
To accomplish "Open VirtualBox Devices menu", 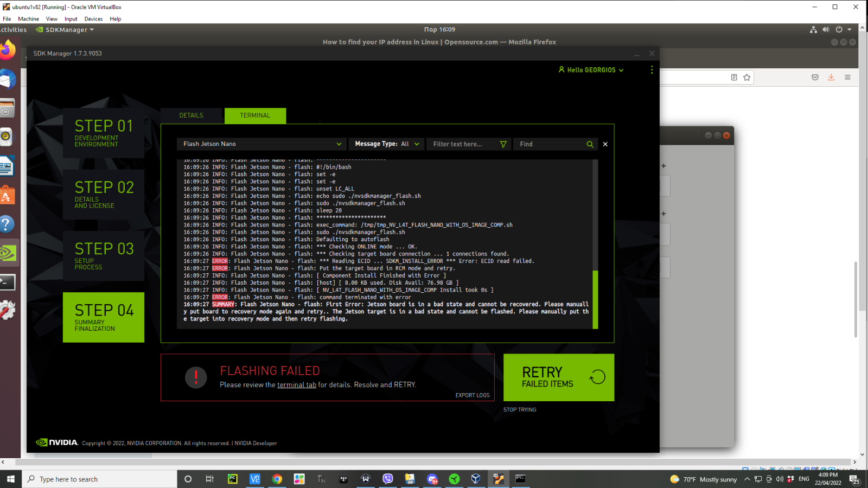I will tap(93, 19).
